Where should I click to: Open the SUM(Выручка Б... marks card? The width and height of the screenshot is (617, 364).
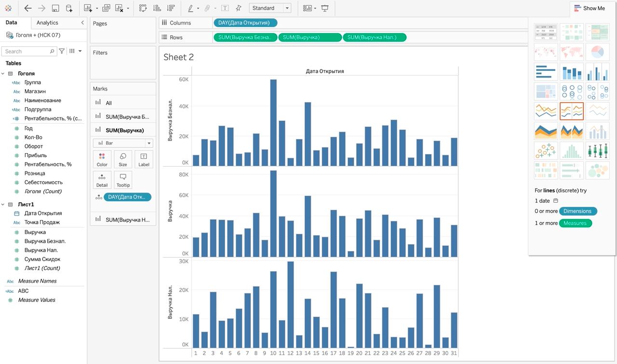[x=123, y=117]
